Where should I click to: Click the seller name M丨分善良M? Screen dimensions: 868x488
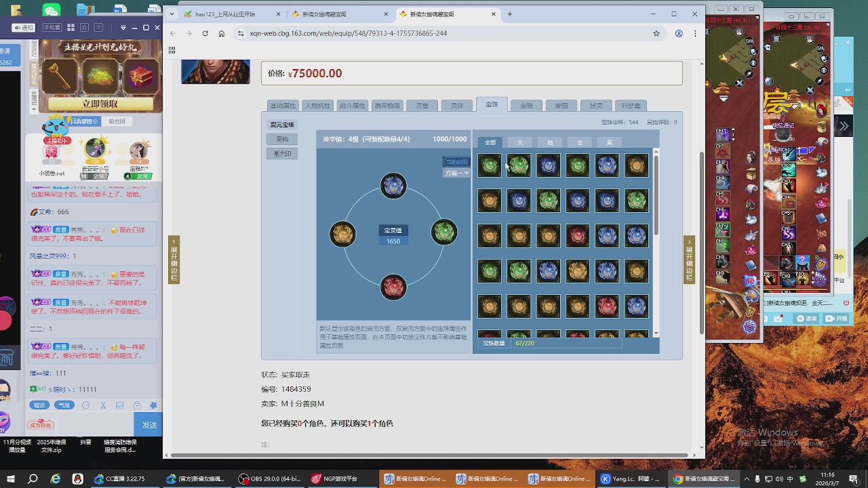(302, 404)
